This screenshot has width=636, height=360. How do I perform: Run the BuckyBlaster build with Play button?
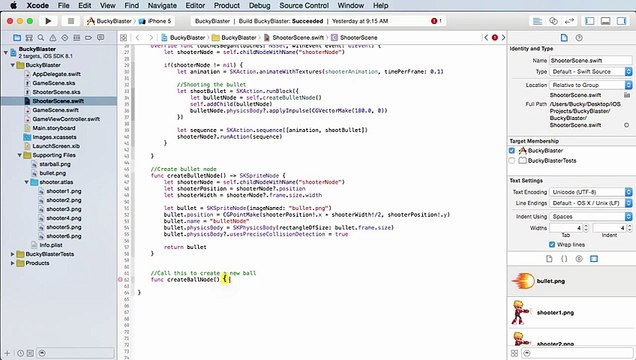(48, 21)
